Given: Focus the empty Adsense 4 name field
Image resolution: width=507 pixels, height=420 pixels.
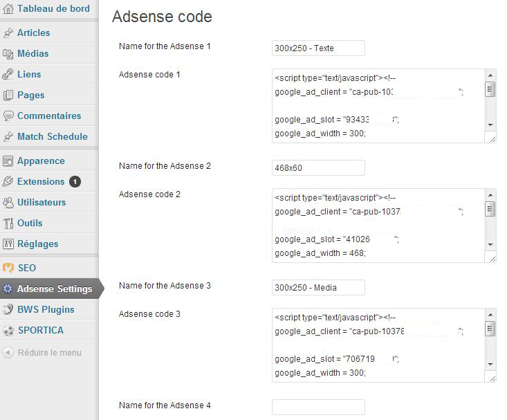Looking at the screenshot, I should point(318,407).
